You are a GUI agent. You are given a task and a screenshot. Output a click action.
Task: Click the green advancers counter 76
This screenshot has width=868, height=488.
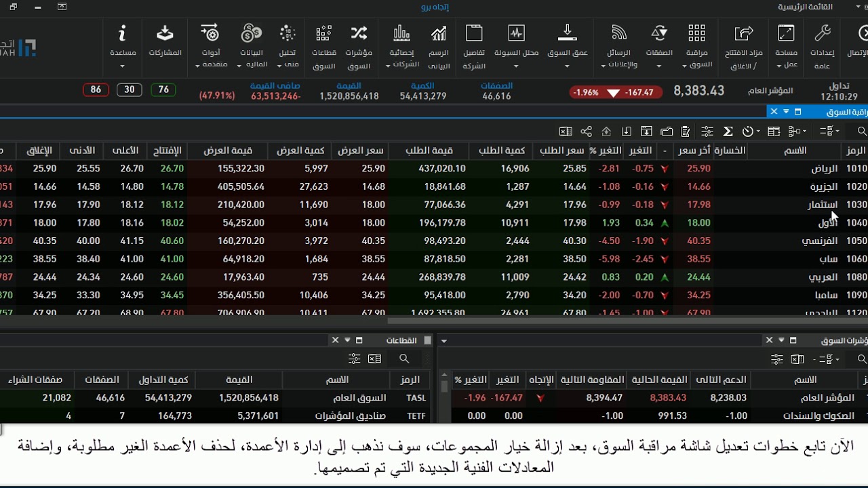(x=163, y=89)
